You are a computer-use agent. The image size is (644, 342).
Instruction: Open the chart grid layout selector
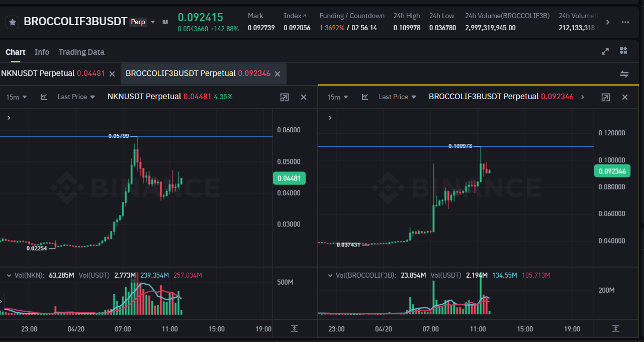click(x=623, y=51)
